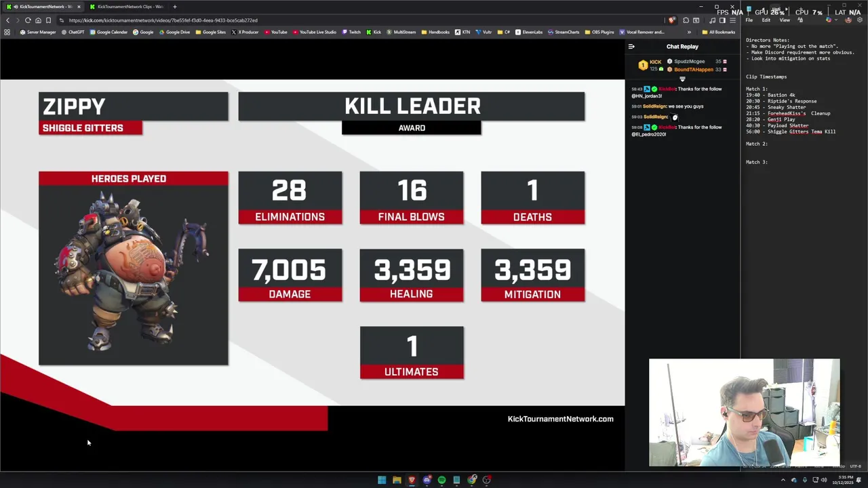Show hidden bookmarks overflow chevron
This screenshot has height=488, width=868.
tap(689, 32)
